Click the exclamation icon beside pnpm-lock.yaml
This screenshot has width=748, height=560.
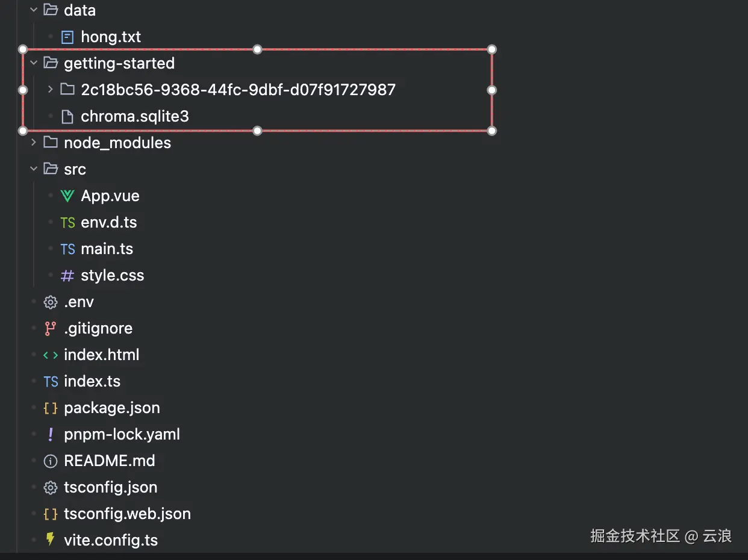[51, 435]
